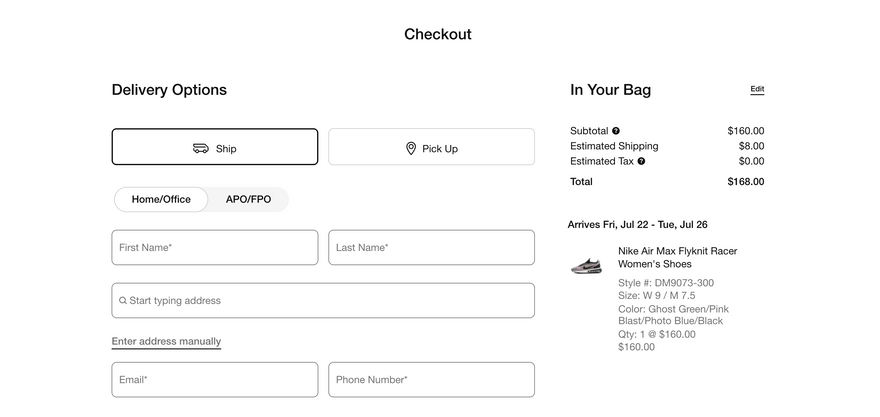Focus the Last Name field

click(x=431, y=247)
